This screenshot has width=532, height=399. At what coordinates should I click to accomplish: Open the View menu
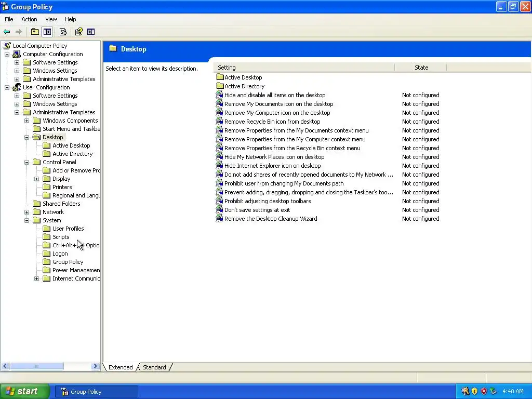coord(51,19)
